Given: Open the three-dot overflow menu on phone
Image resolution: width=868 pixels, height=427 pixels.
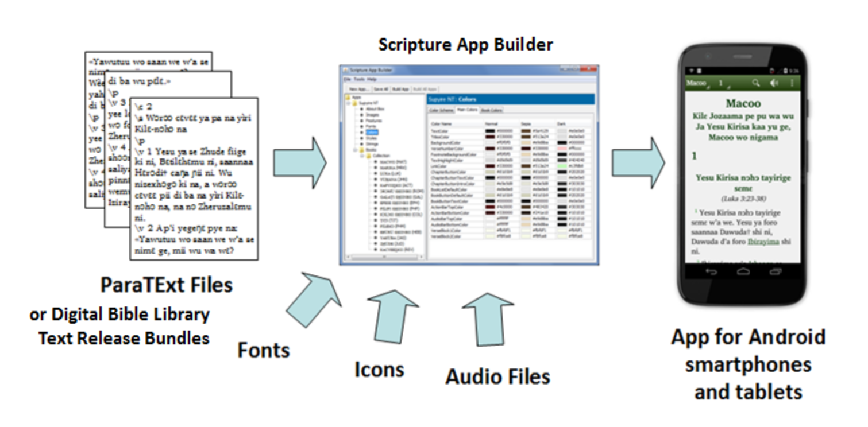Looking at the screenshot, I should pos(793,83).
